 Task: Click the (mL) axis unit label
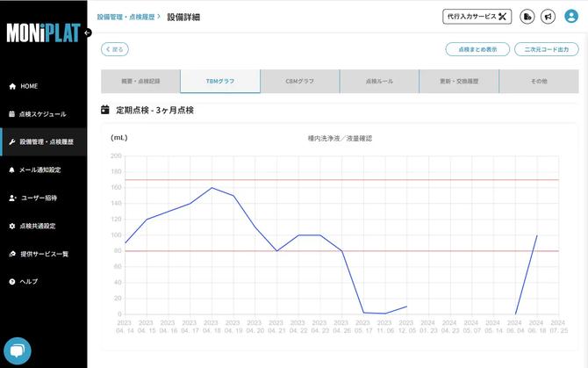(x=118, y=138)
